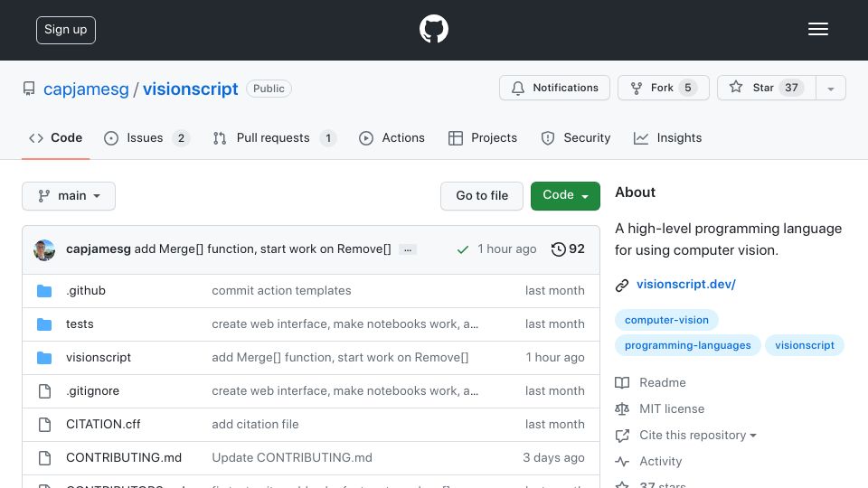Open the CITATION.cff file name

(x=103, y=425)
